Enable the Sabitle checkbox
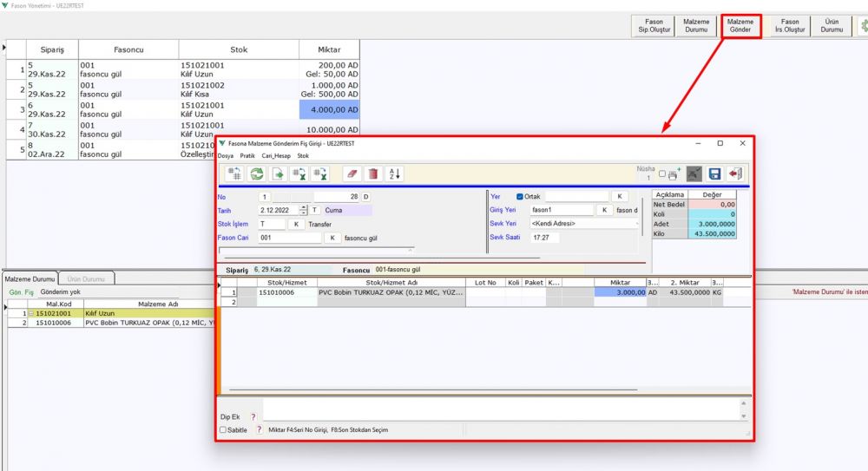Screen dimensions: 868x471 click(223, 429)
